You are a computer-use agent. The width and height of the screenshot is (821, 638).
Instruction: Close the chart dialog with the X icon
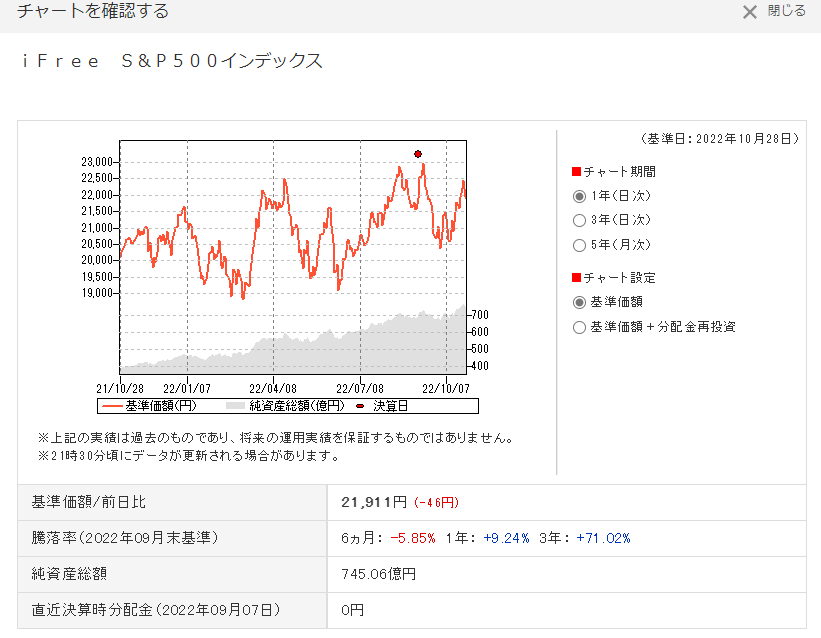coord(749,12)
